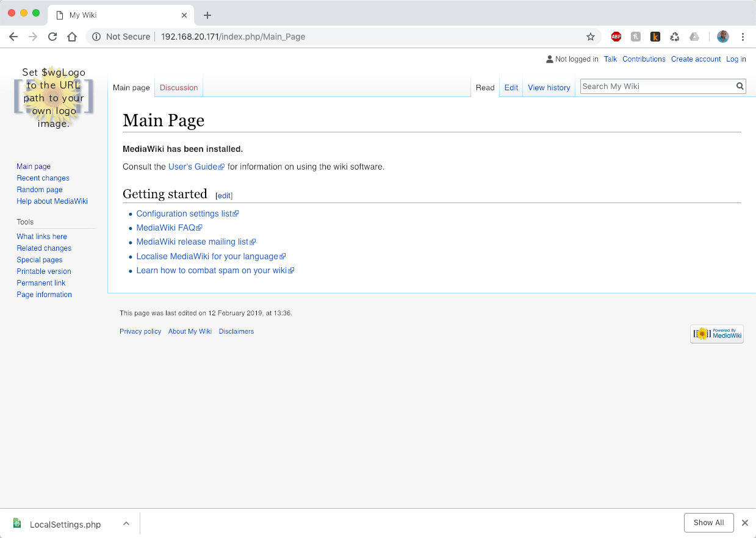This screenshot has width=756, height=538.
Task: Click the Search My Wiki field
Action: click(656, 87)
